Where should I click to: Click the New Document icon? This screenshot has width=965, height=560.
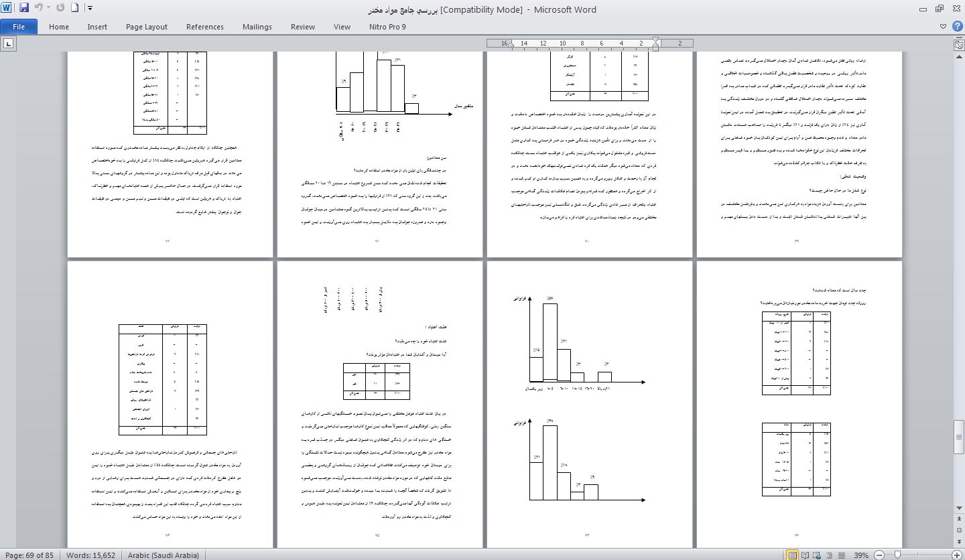[x=75, y=9]
